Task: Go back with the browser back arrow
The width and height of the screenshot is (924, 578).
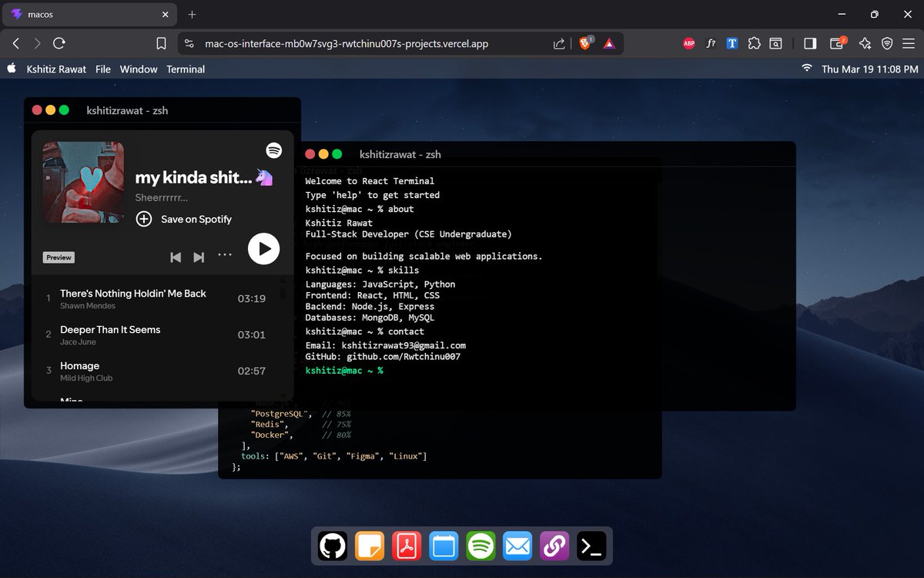Action: click(16, 44)
